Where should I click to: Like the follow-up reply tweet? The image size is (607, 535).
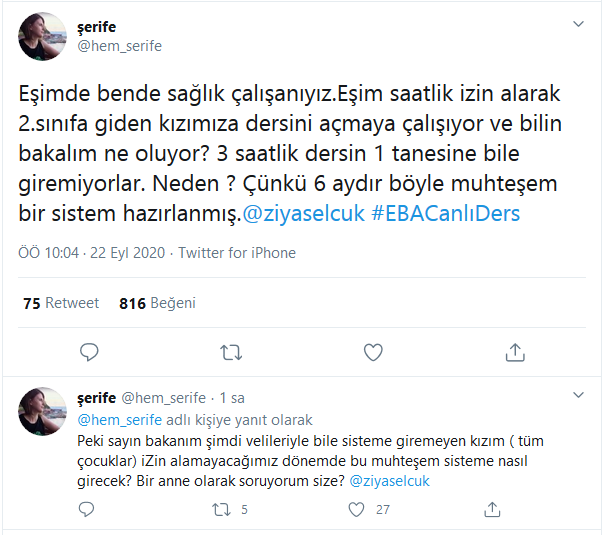pyautogui.click(x=355, y=510)
